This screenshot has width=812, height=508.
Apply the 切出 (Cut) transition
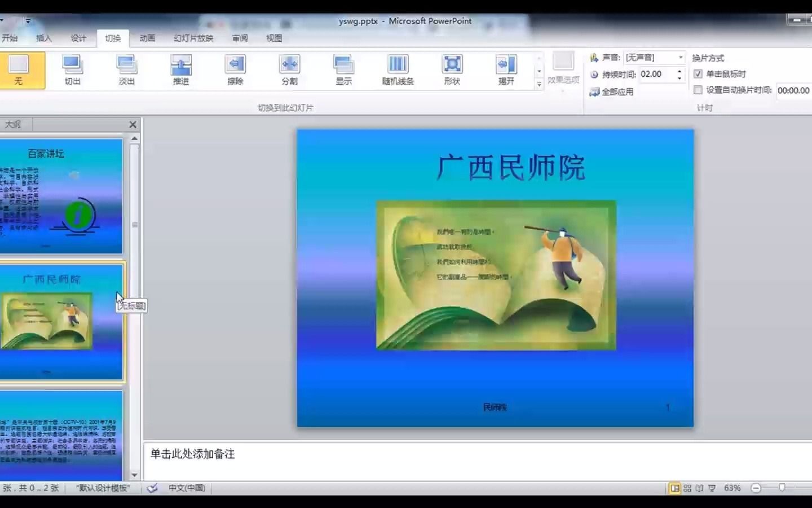click(x=73, y=70)
